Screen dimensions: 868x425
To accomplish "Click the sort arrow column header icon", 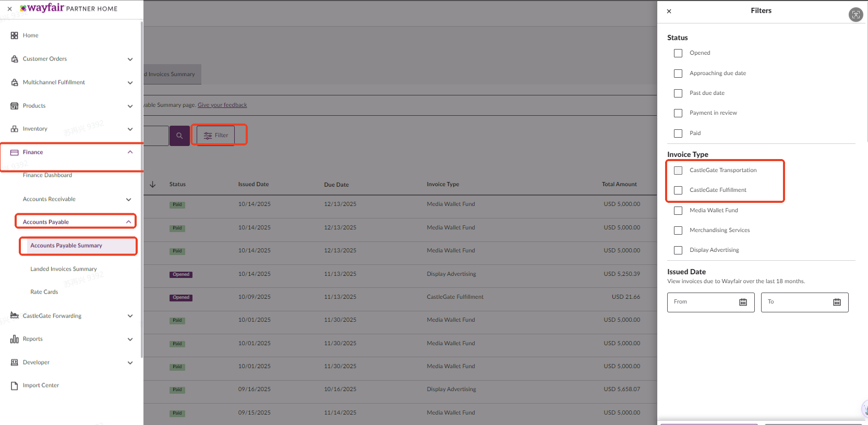I will pos(152,185).
